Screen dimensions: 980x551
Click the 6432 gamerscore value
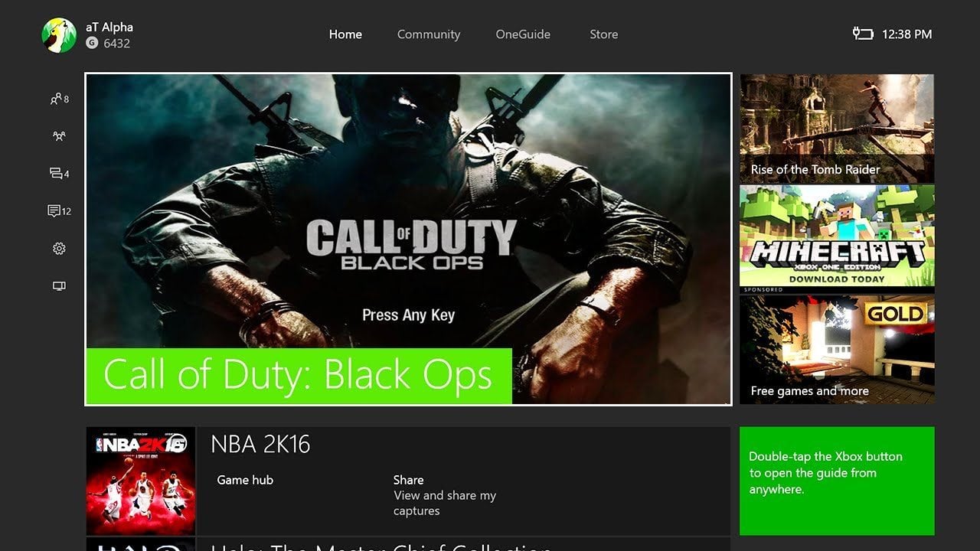pyautogui.click(x=116, y=44)
